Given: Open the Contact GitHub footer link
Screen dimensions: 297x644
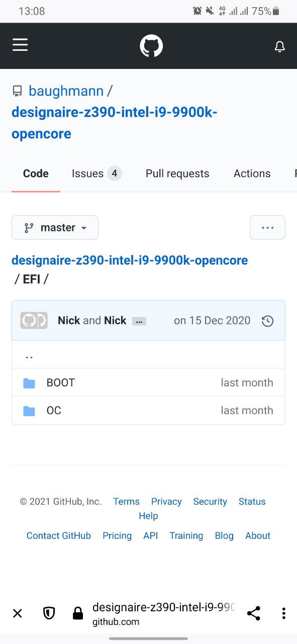Looking at the screenshot, I should [x=59, y=536].
